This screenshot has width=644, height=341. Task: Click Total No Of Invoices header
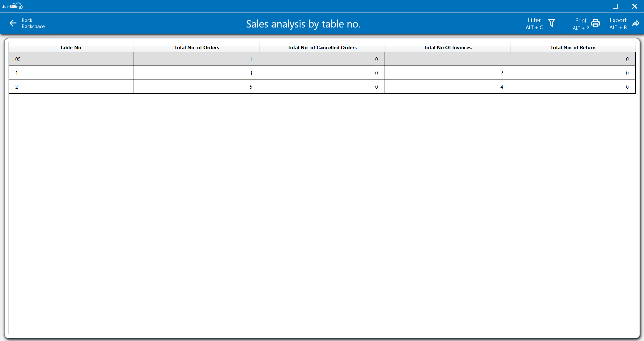[447, 48]
